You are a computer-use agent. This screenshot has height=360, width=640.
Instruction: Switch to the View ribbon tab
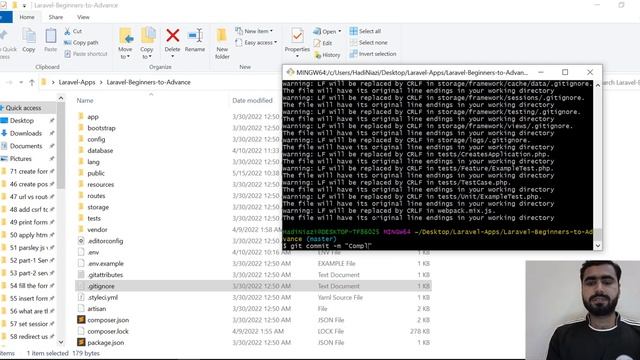click(x=83, y=17)
